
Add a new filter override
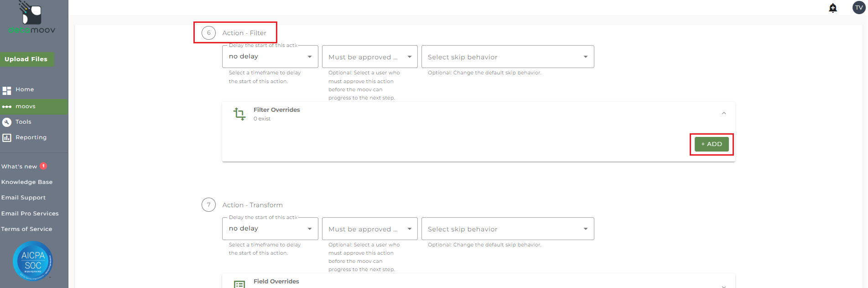coord(712,144)
